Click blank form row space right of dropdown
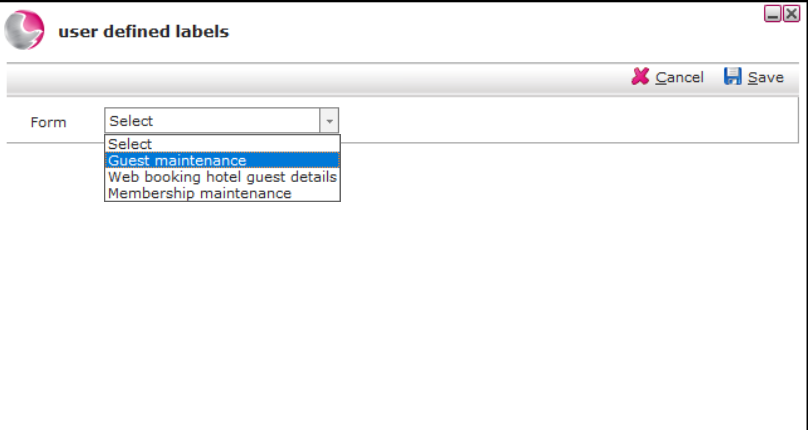Image resolution: width=808 pixels, height=430 pixels. pyautogui.click(x=567, y=121)
